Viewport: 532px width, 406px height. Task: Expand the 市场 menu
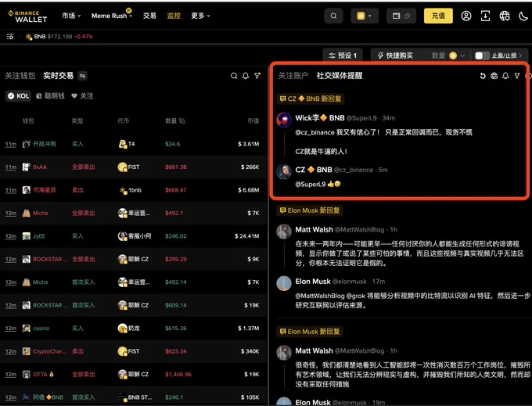click(x=71, y=16)
